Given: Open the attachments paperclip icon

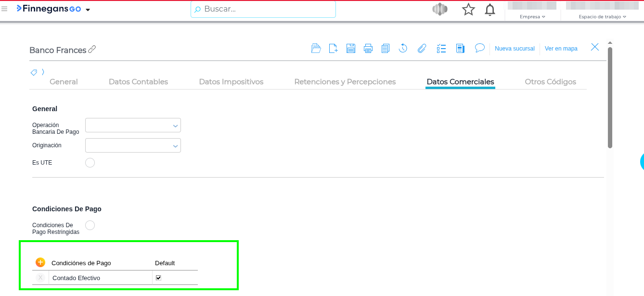Looking at the screenshot, I should 422,48.
